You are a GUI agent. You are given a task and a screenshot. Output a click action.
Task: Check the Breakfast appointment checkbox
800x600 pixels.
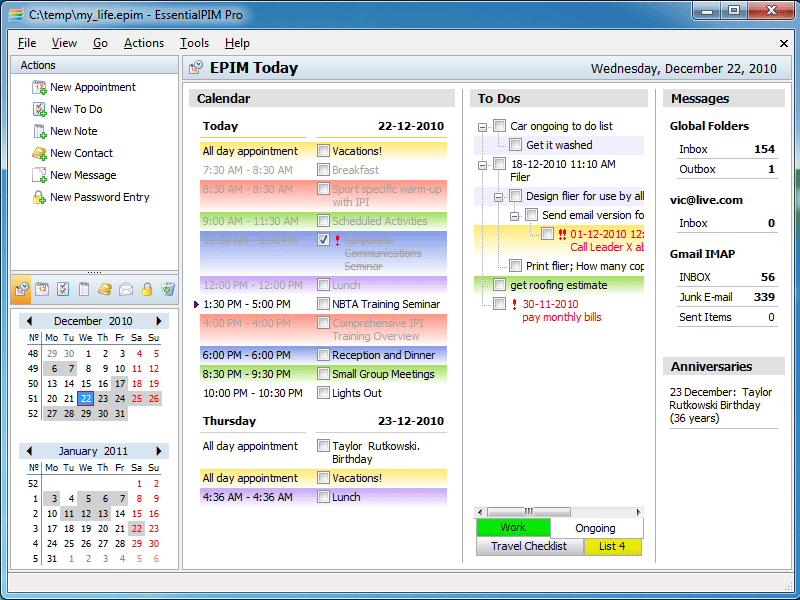coord(323,169)
